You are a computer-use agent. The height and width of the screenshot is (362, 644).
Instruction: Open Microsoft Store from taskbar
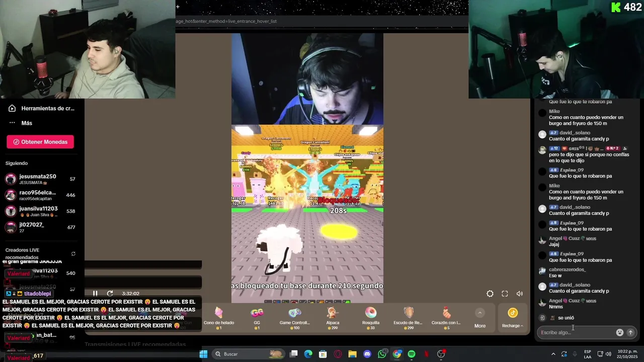pos(323,354)
